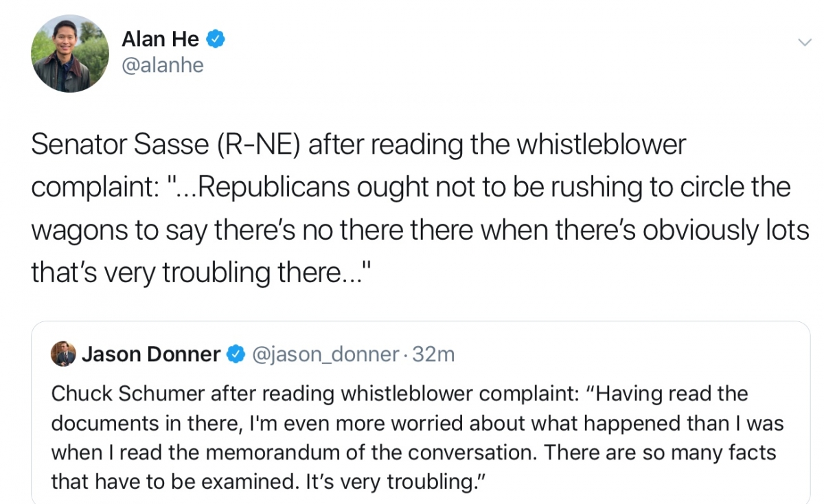Open Jason Donner's small avatar icon
Viewport: 824px width, 504px height.
pos(63,354)
